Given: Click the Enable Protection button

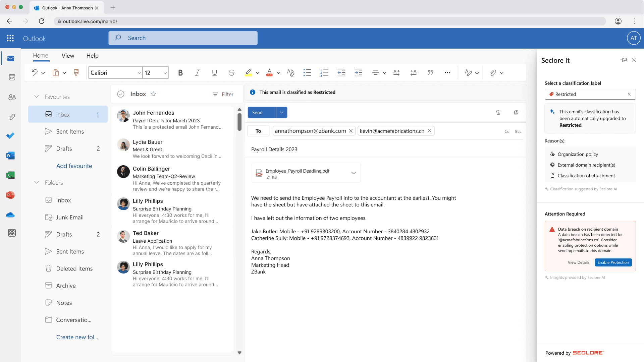Looking at the screenshot, I should coord(613,262).
